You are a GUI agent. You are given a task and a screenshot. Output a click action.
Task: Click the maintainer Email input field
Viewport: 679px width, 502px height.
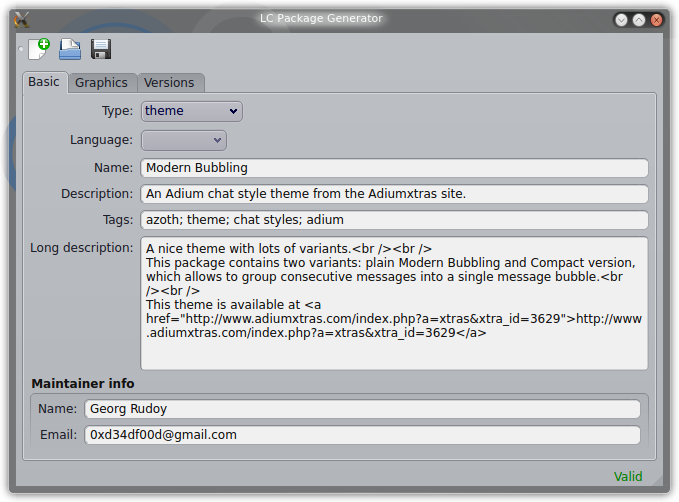(x=362, y=435)
